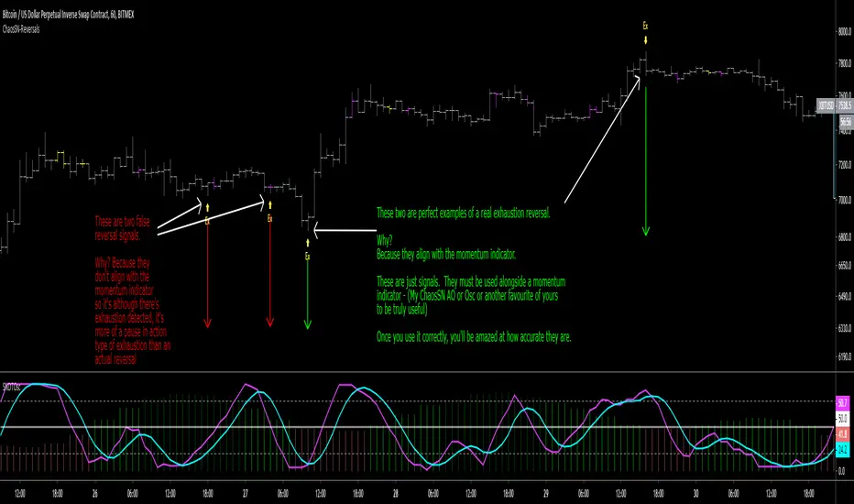Click the 6650.0 price axis label
Screen dimensions: 854x504
(x=844, y=266)
